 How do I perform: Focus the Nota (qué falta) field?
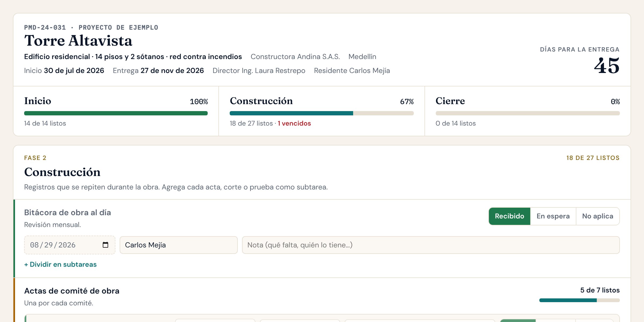click(431, 245)
